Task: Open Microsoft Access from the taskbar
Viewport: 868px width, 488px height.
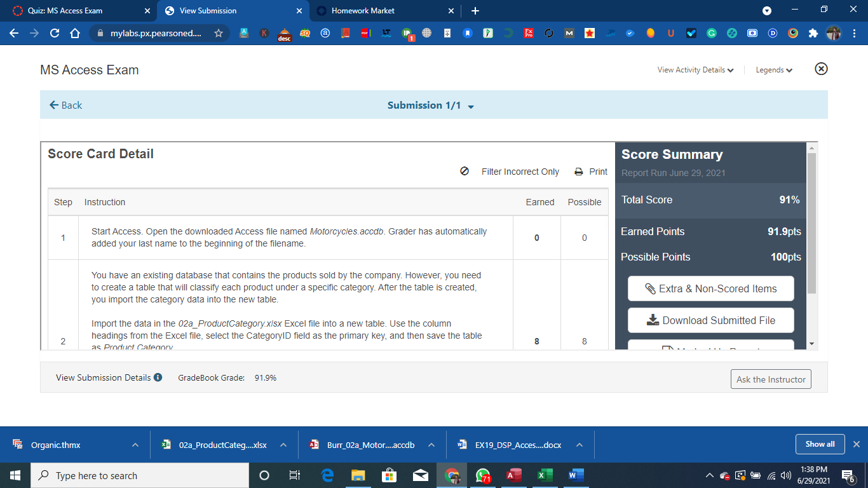Action: (514, 475)
